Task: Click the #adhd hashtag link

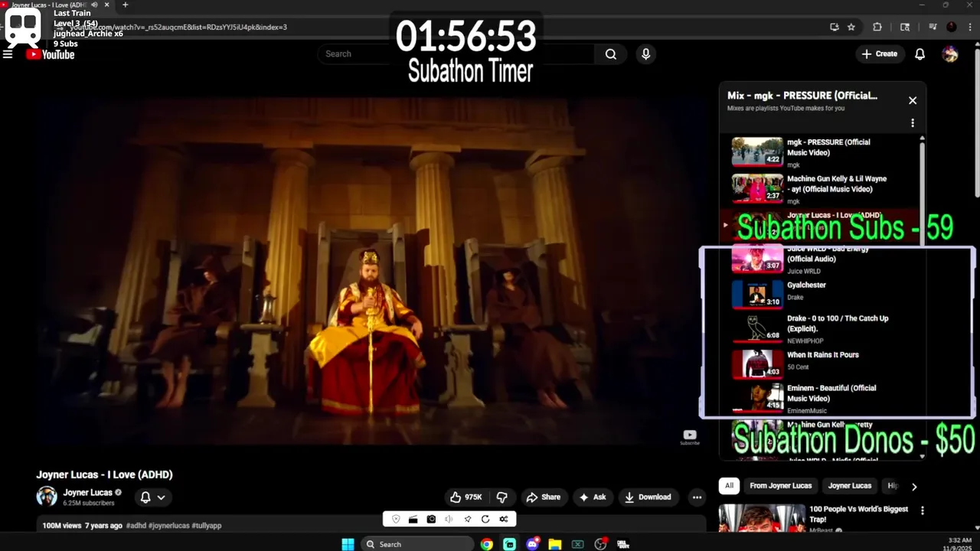Action: point(136,526)
